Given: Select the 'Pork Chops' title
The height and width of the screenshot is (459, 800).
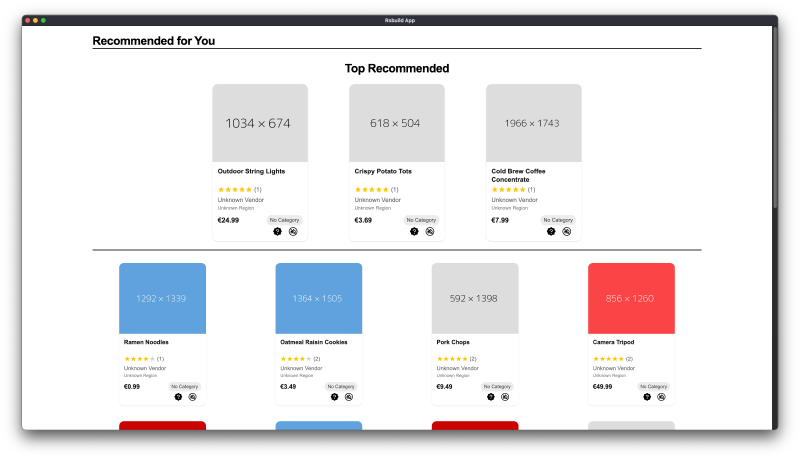Looking at the screenshot, I should (x=453, y=342).
